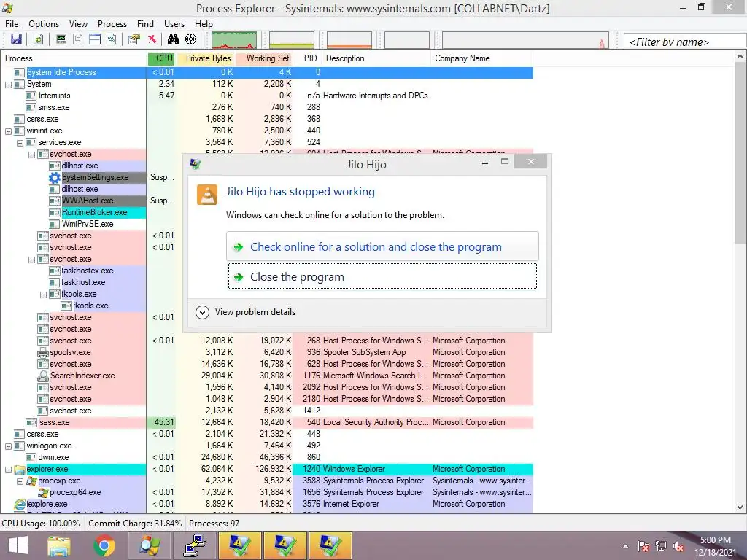The height and width of the screenshot is (560, 747).
Task: Click the yellow commit history mini graph
Action: point(292,40)
